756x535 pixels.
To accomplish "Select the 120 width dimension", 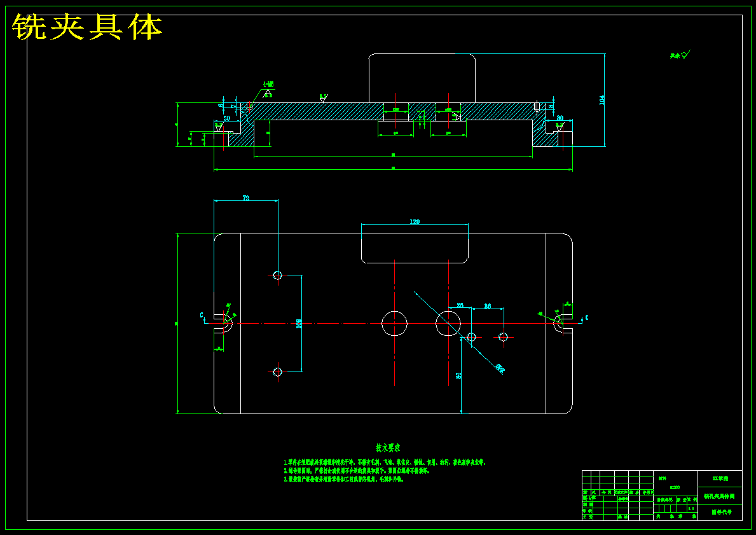I will coord(415,222).
